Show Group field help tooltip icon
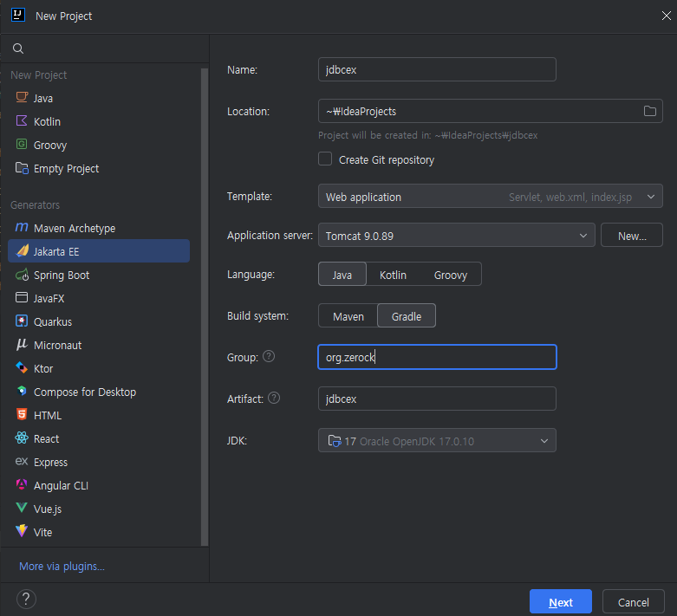Screen dimensions: 677x616 tap(269, 357)
